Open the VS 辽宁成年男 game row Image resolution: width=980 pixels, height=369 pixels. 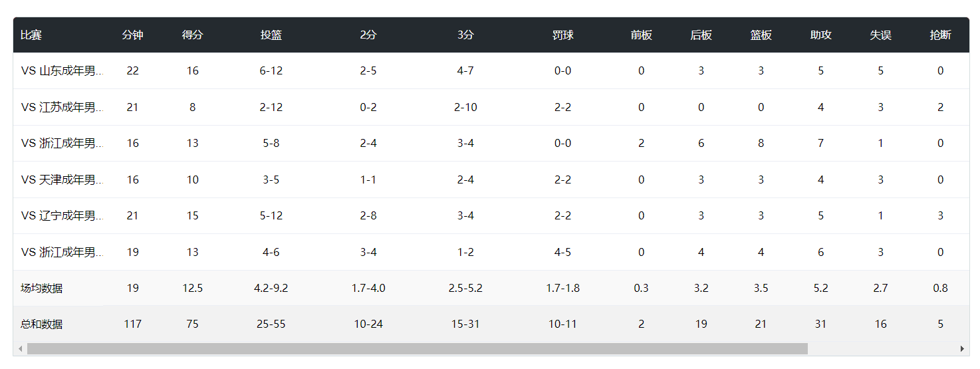tap(62, 215)
